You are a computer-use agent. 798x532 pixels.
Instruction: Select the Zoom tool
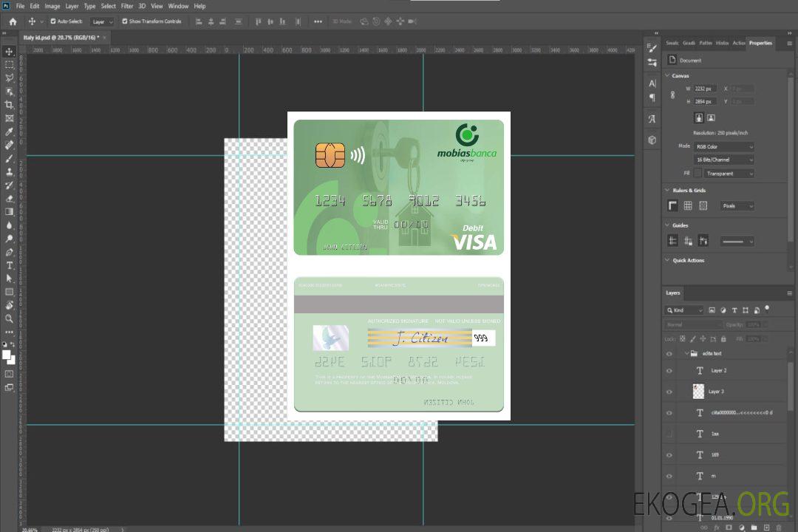[x=9, y=318]
